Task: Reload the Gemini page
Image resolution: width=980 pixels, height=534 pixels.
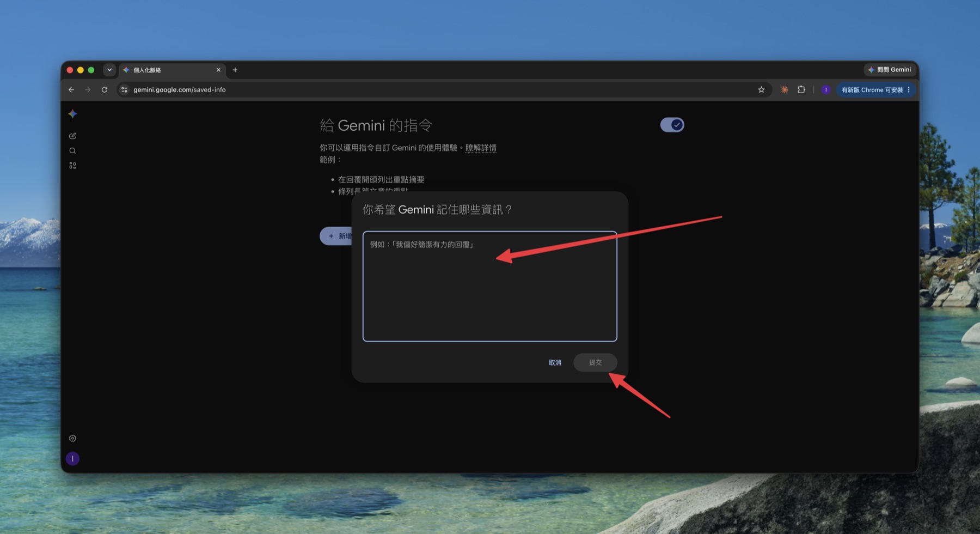Action: [105, 90]
